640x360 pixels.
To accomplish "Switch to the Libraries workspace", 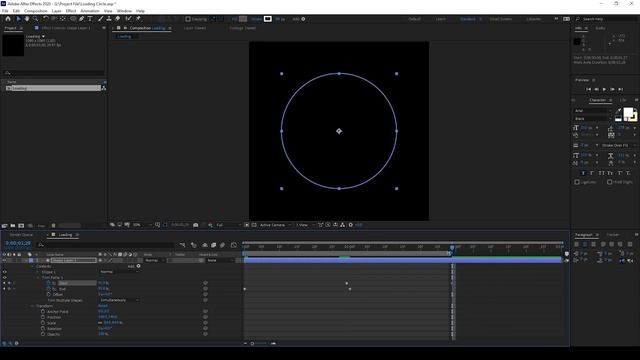I will [534, 19].
